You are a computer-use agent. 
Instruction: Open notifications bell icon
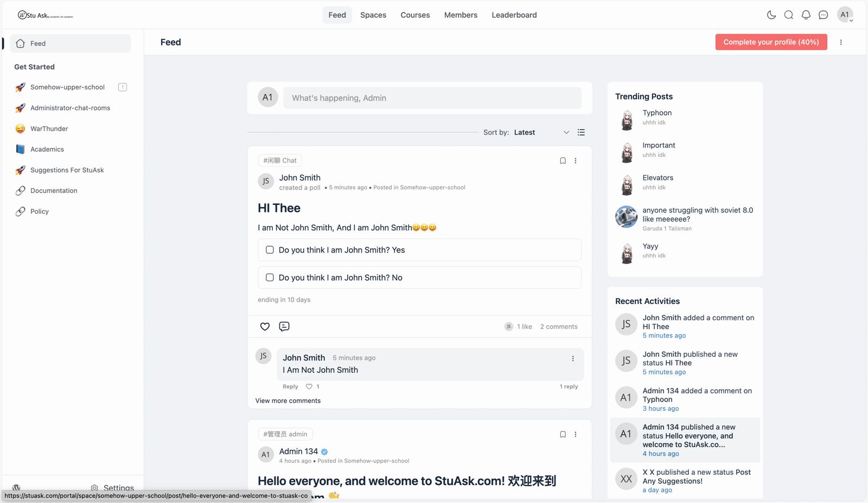click(806, 15)
